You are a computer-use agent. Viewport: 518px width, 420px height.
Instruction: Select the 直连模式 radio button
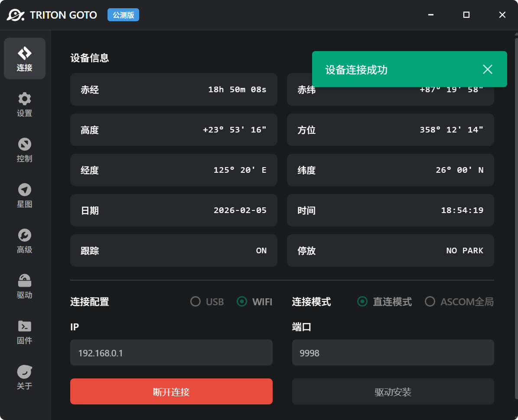point(362,301)
